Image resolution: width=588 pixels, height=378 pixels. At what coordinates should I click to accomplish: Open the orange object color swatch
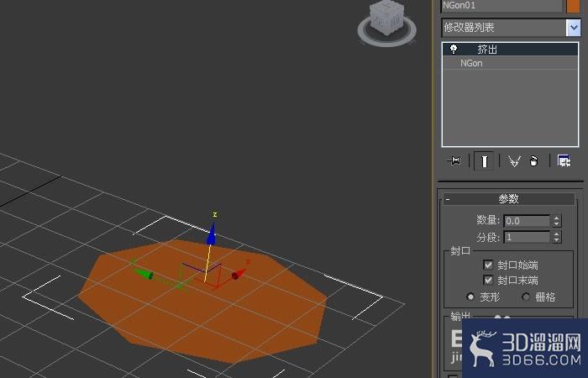coord(573,6)
